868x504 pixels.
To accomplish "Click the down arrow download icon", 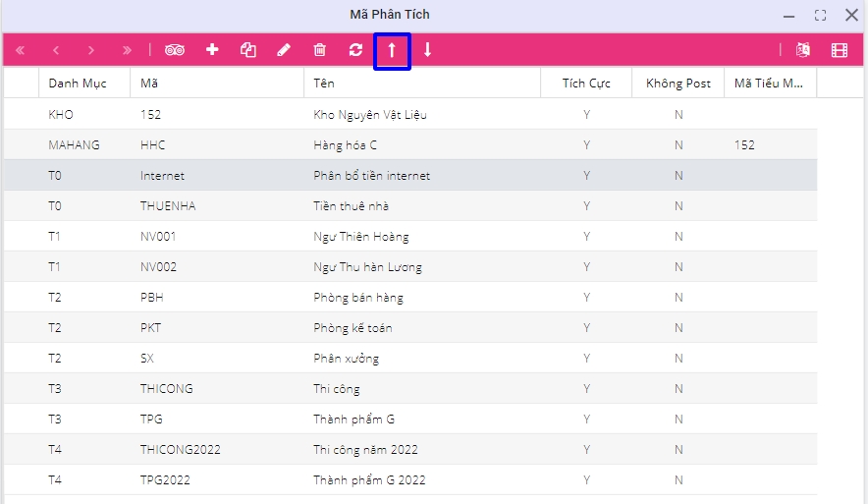I will point(427,50).
